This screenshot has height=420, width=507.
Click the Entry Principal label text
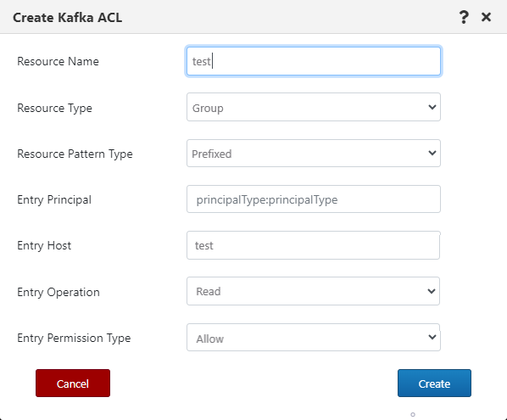click(54, 199)
